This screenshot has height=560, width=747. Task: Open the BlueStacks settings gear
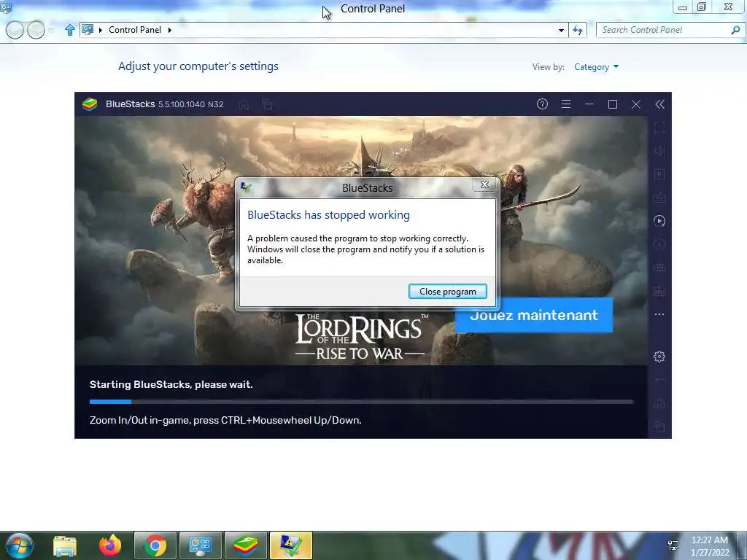tap(659, 357)
